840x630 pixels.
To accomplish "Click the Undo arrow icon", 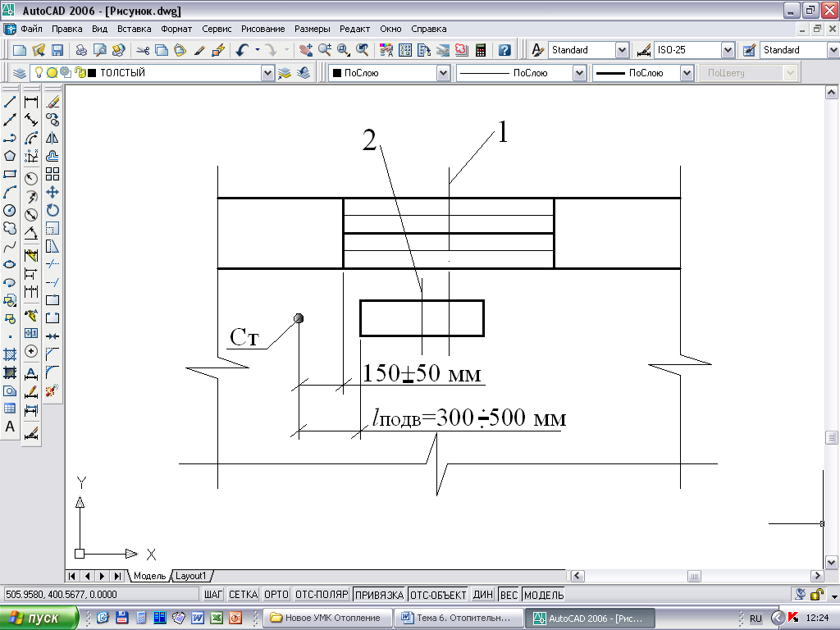I will point(242,50).
